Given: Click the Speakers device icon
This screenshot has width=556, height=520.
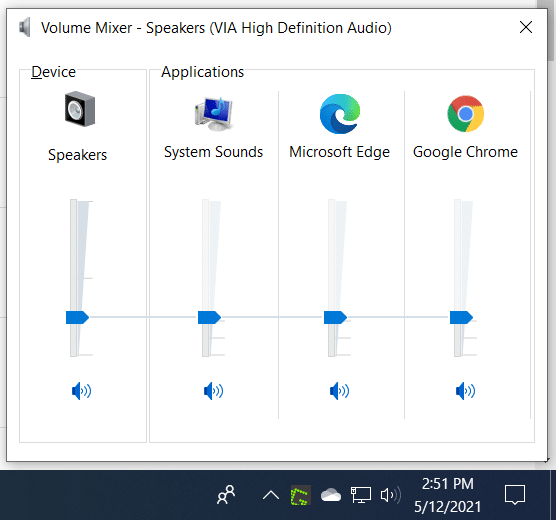Looking at the screenshot, I should click(80, 109).
